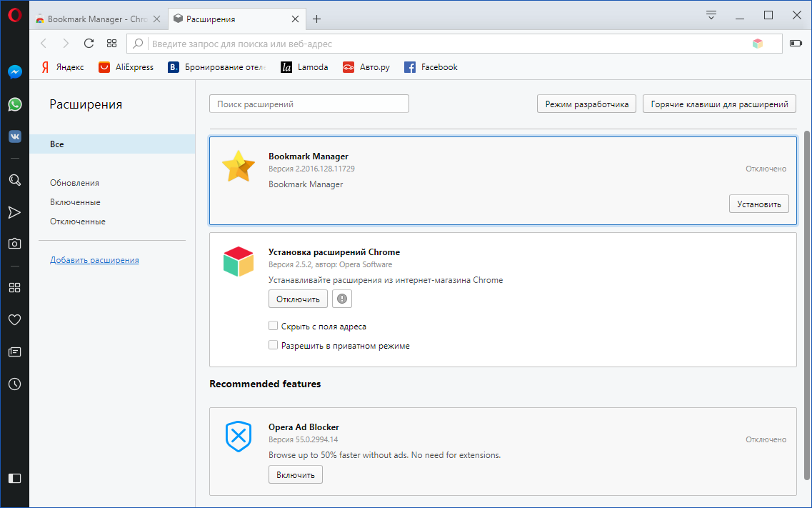Select Включенные filter

(x=75, y=202)
